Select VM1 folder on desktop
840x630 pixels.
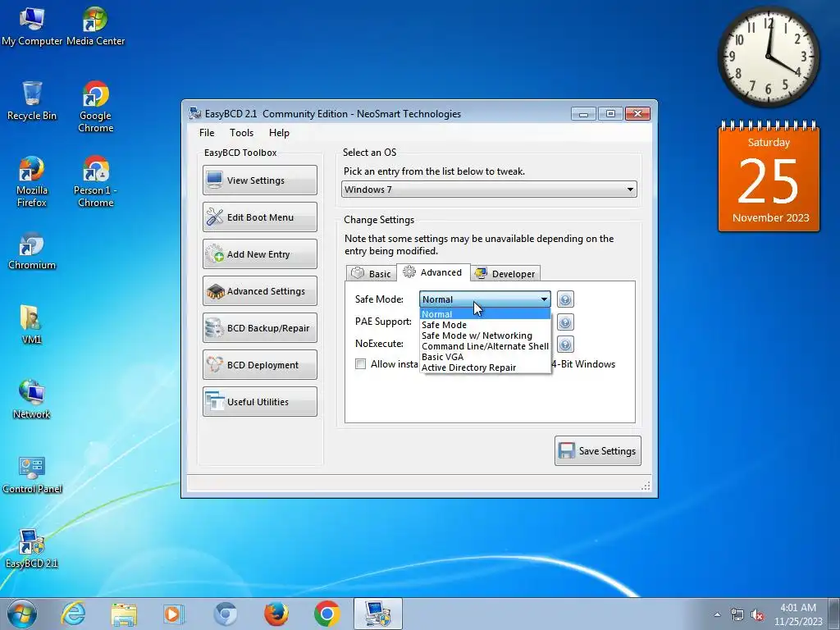31,325
